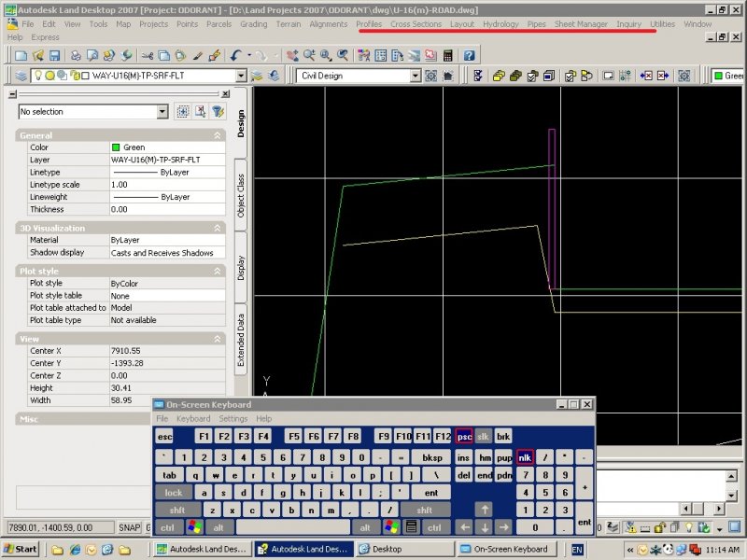Click the Undo arrow in the toolbar
Image resolution: width=747 pixels, height=560 pixels.
pos(234,57)
